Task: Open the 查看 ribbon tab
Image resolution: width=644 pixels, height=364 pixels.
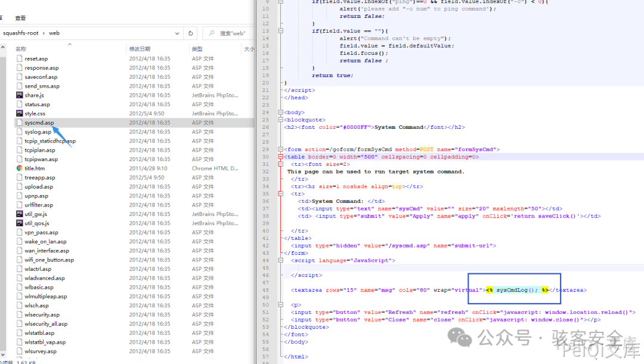Action: pos(20,18)
